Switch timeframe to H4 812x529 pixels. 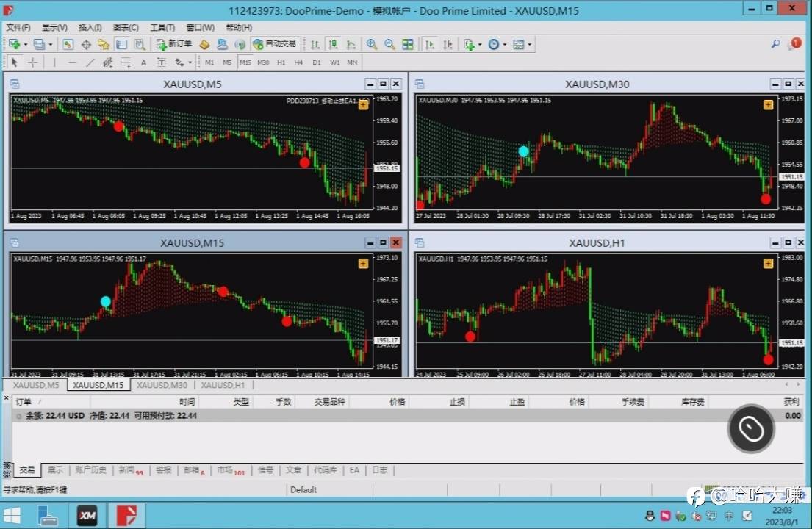298,62
